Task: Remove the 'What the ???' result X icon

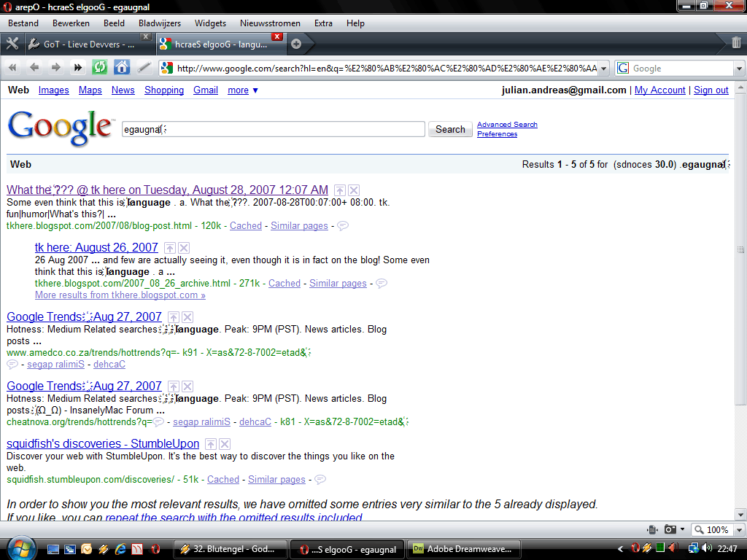Action: point(354,190)
